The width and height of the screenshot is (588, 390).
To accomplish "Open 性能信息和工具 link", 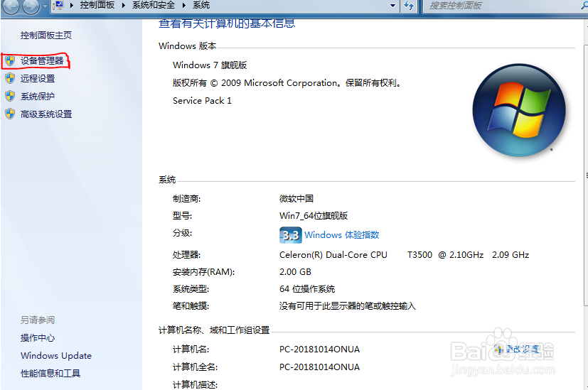I will (50, 374).
